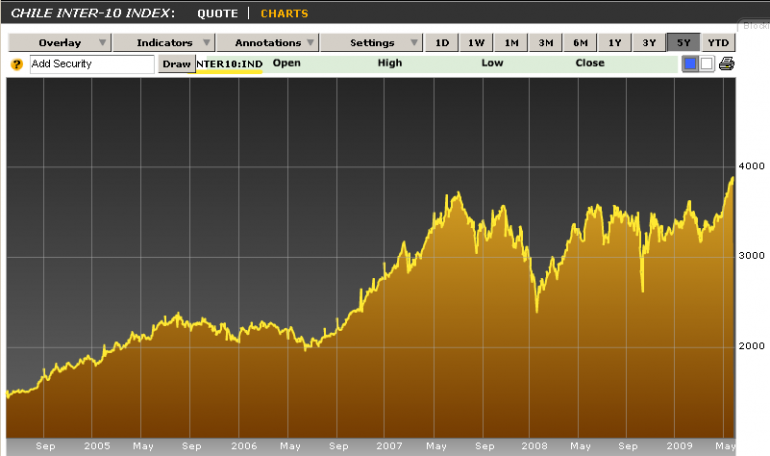Screen dimensions: 770x456
Task: Set chart range to 1Y
Action: point(615,43)
